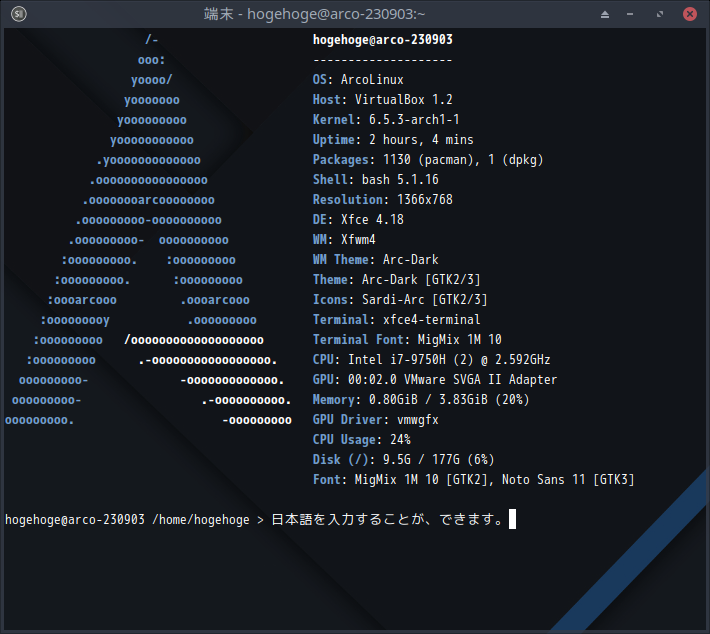Click the 'WM Theme: Arc-Dark' line

tap(375, 259)
